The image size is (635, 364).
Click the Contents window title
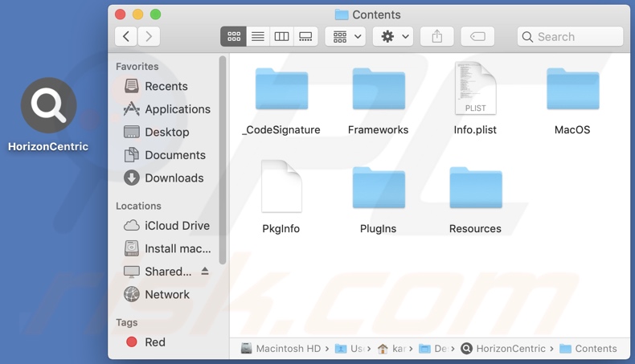[367, 14]
